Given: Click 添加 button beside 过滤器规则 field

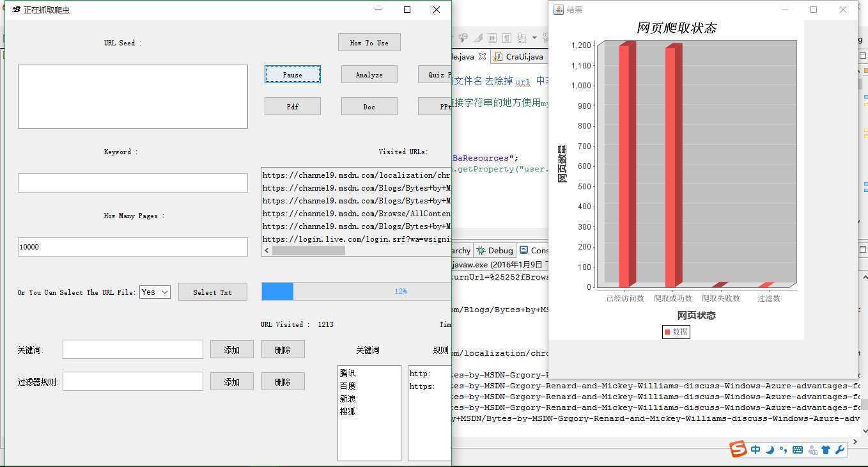Looking at the screenshot, I should click(232, 381).
